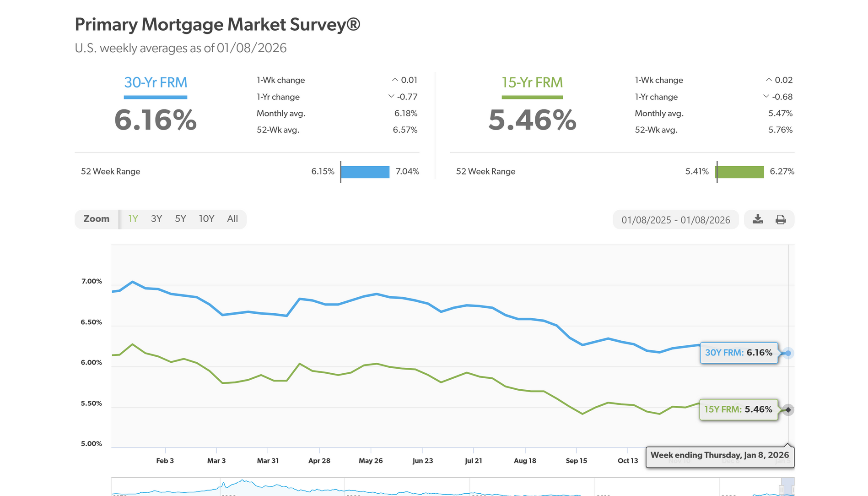868x496 pixels.
Task: Click the 6.50% y-axis label
Action: (92, 322)
